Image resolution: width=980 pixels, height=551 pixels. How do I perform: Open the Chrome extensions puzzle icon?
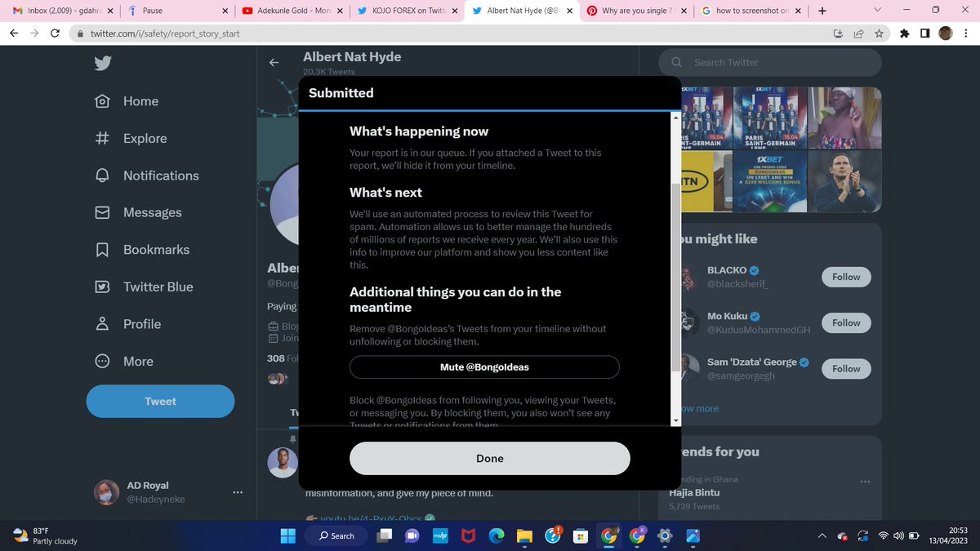(905, 33)
